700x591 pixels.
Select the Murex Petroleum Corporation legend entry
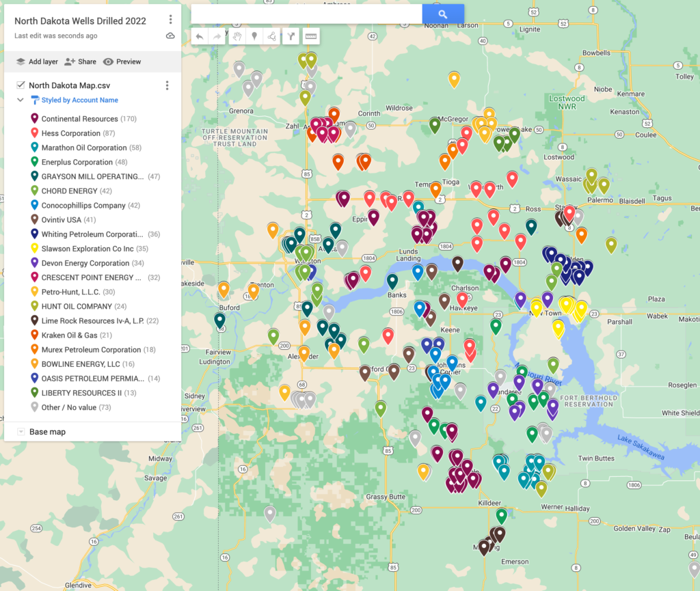click(93, 349)
